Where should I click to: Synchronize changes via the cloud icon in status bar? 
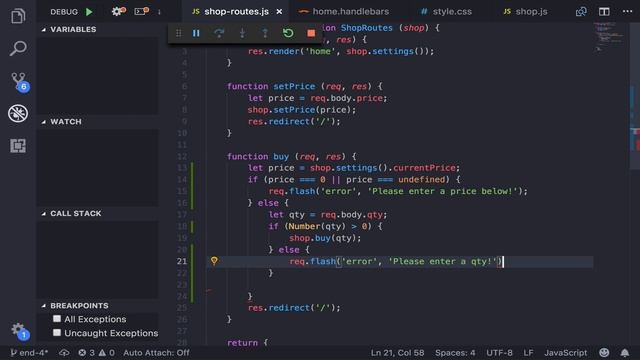tap(64, 352)
